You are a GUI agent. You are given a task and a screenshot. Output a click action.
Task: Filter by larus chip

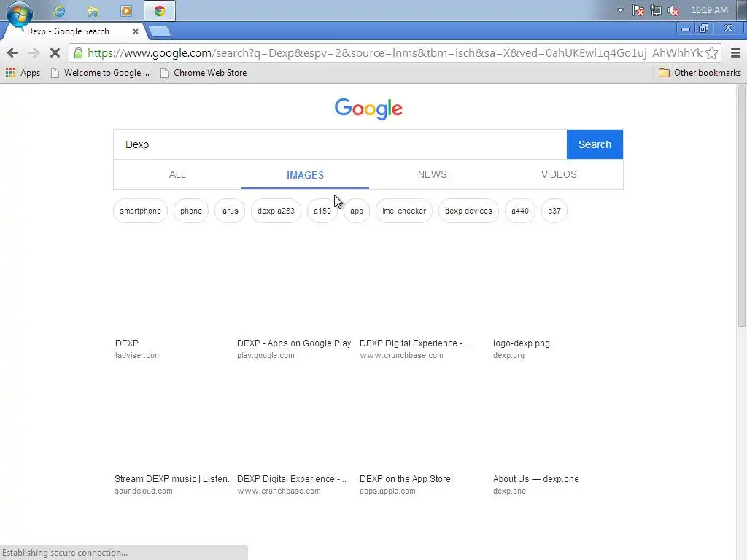pyautogui.click(x=230, y=211)
